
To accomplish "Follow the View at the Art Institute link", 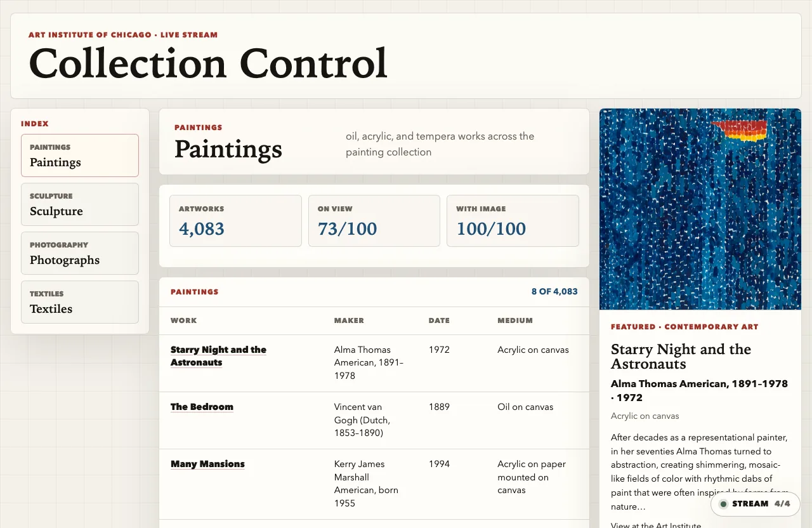I will click(656, 525).
